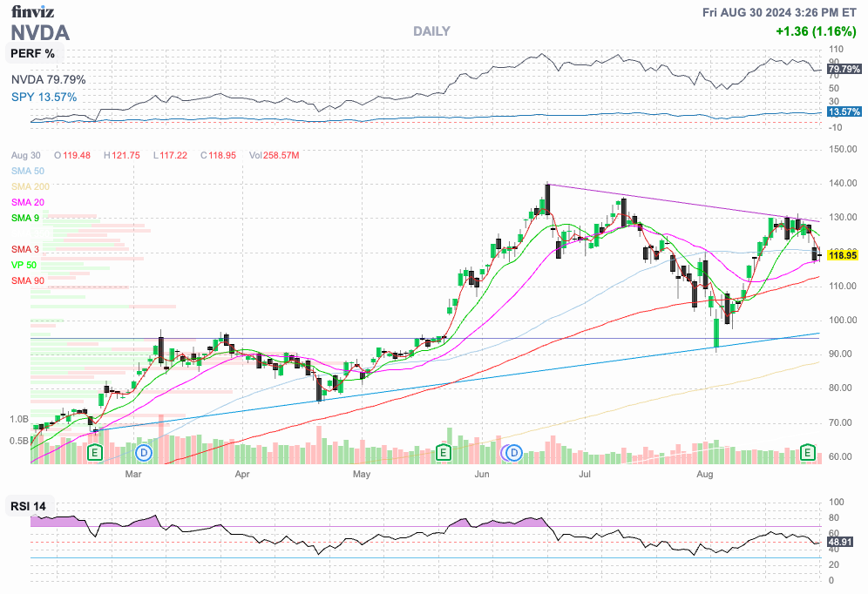Click the 13.57% axis value badge

pyautogui.click(x=844, y=111)
